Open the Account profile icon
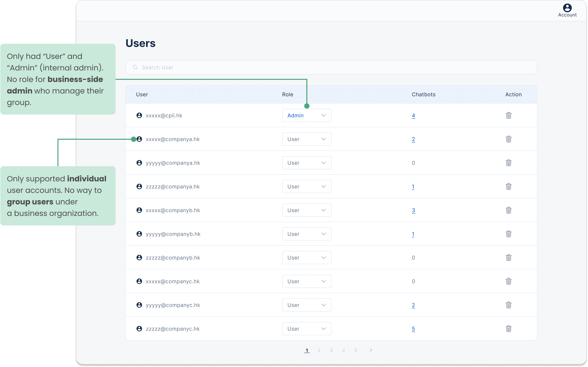This screenshot has width=588, height=367. [567, 8]
